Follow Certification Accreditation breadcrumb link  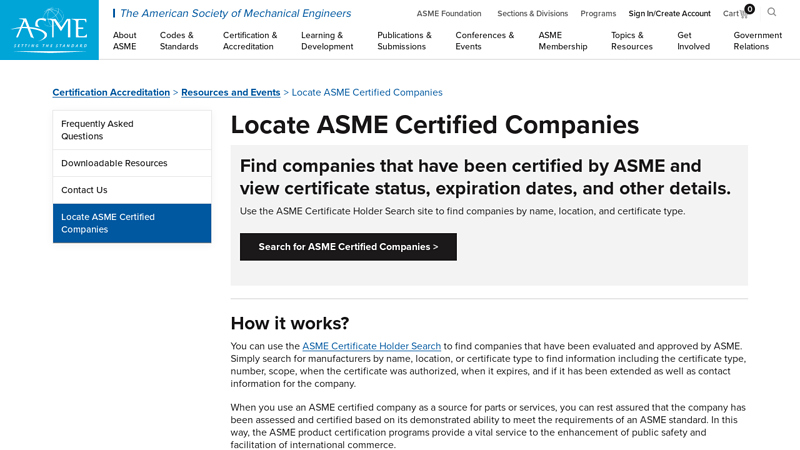click(x=111, y=92)
